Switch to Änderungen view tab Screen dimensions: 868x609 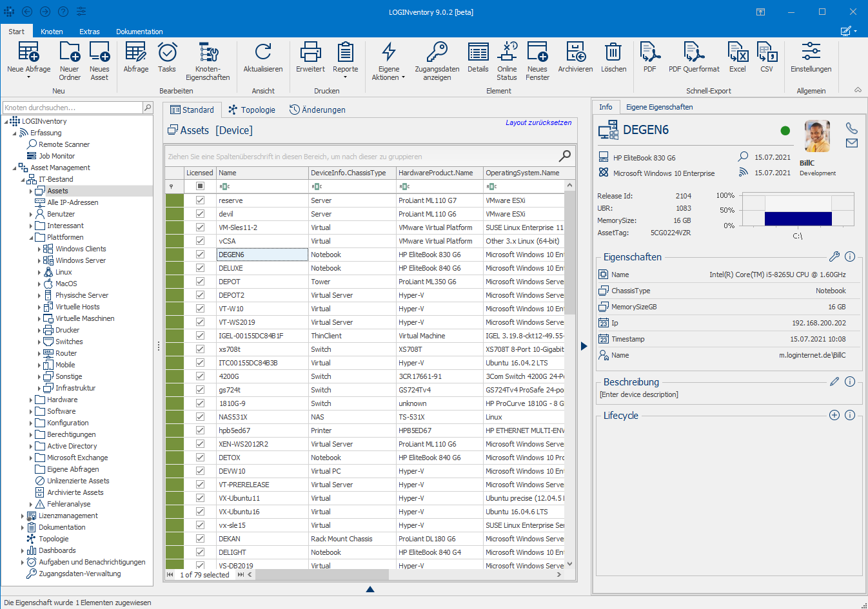317,110
